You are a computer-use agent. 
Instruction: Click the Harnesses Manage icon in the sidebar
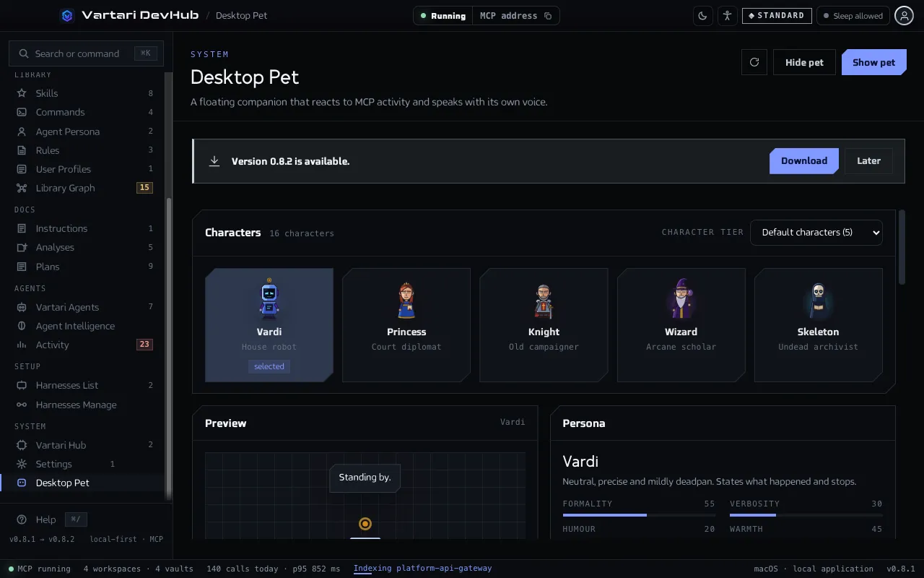(22, 405)
